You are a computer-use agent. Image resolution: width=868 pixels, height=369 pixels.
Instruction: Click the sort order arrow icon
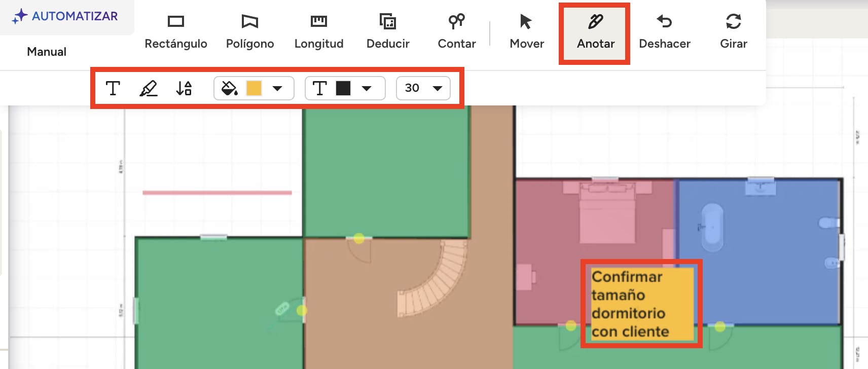(x=184, y=88)
